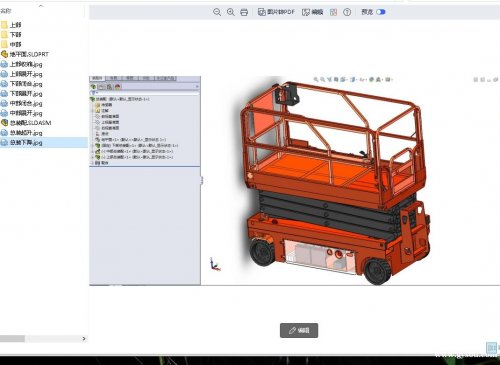Click the scrollbar right arrow in file list
This screenshot has width=500, height=365.
point(84,339)
